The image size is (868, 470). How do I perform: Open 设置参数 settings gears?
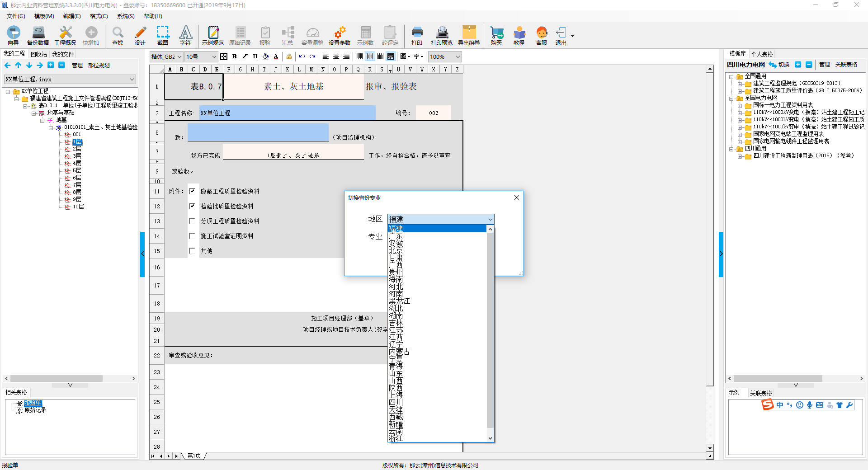[x=340, y=36]
